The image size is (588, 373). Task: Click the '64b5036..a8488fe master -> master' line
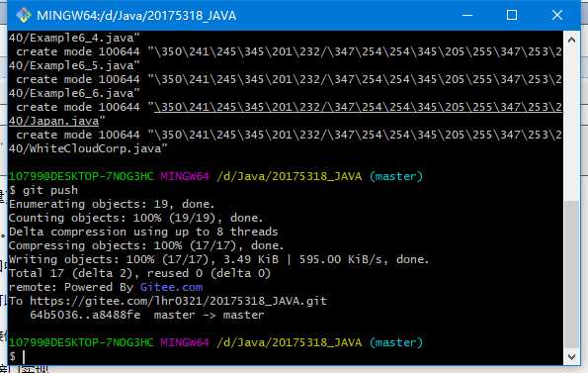(147, 315)
